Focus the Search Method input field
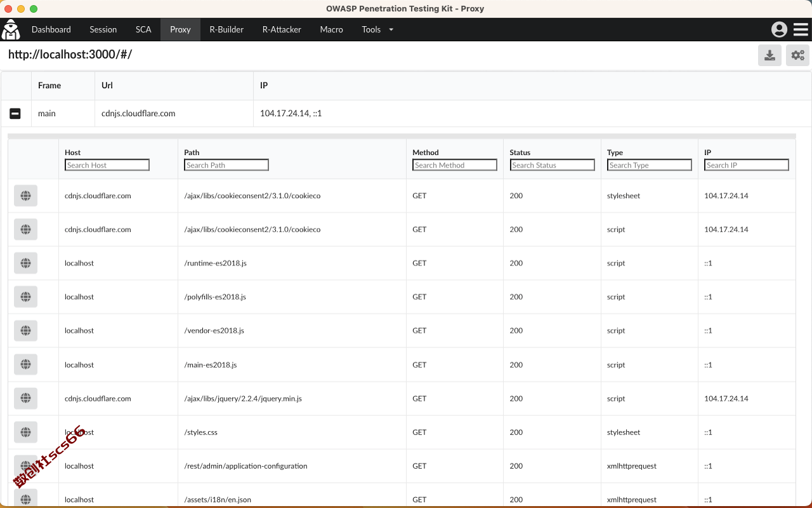This screenshot has width=812, height=508. [x=455, y=165]
